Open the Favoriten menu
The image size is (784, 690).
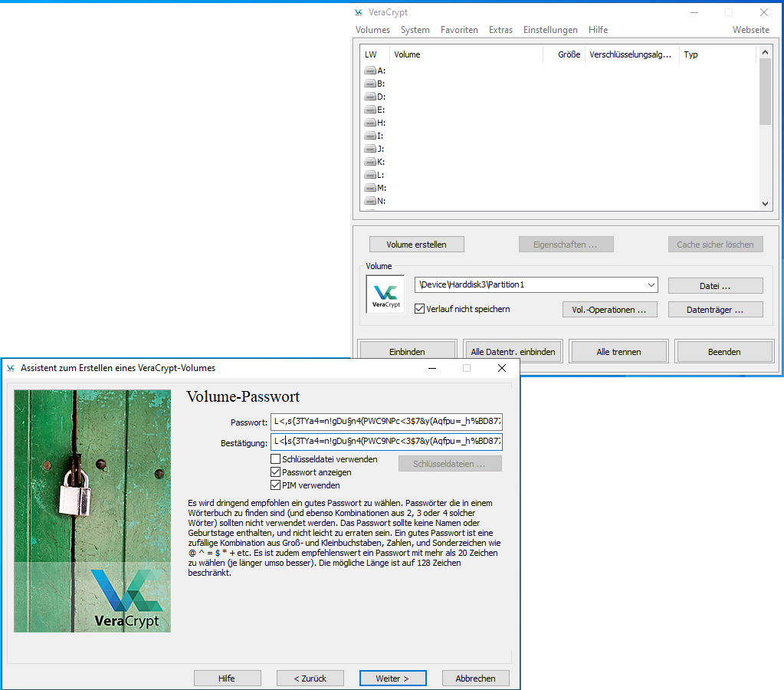(x=459, y=30)
